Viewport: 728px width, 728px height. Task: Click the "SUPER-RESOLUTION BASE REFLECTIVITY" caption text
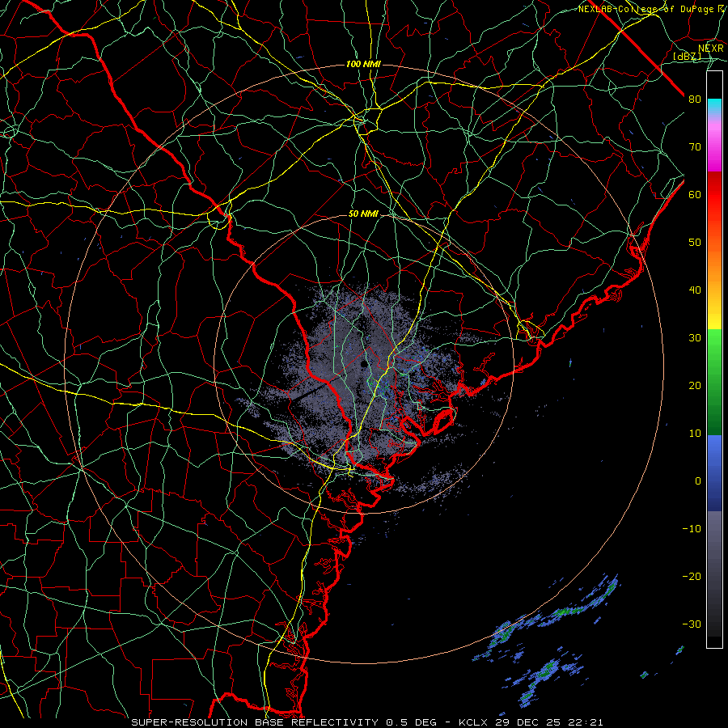click(255, 722)
